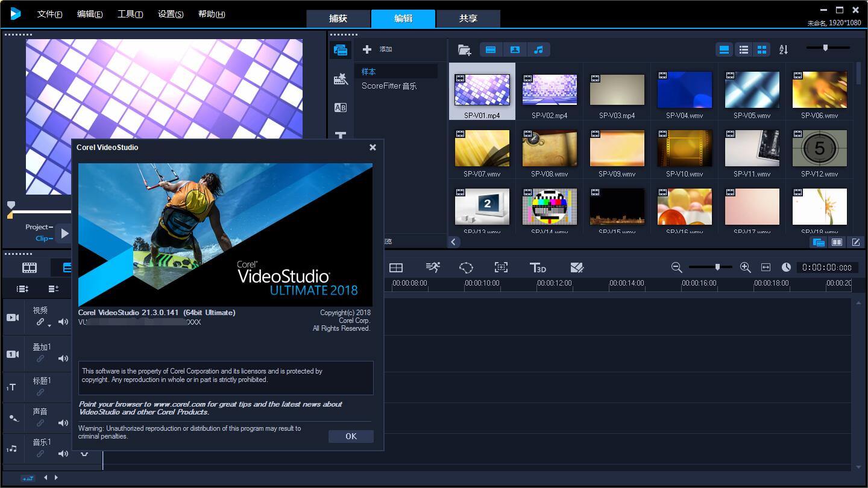Viewport: 868px width, 488px height.
Task: Collapse the library folder panel arrow
Action: (x=454, y=242)
